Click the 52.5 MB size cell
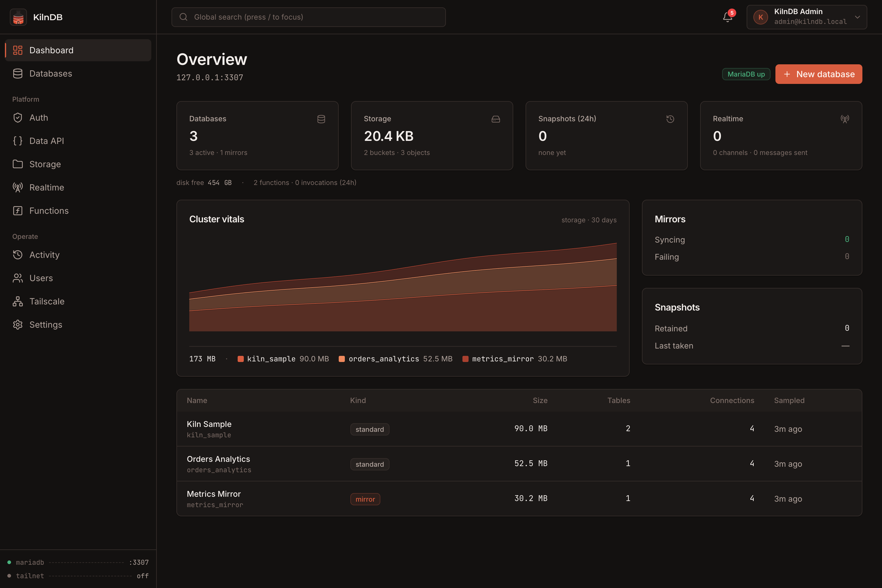Viewport: 882px width, 588px height. (x=531, y=463)
